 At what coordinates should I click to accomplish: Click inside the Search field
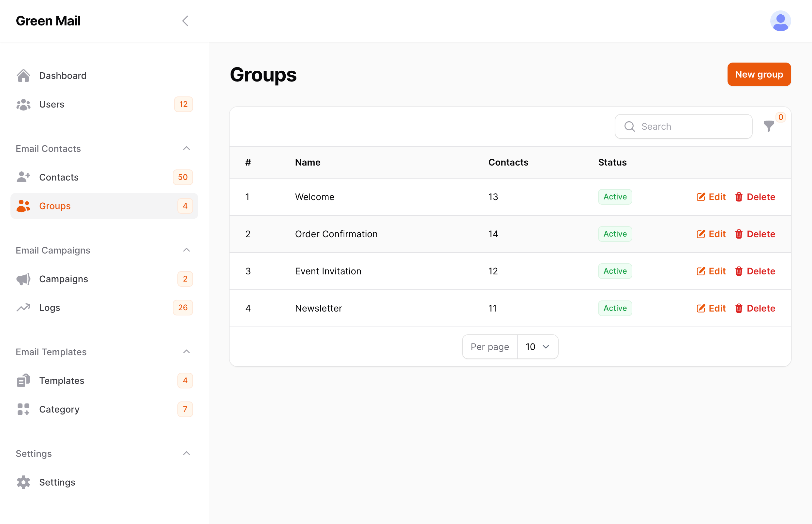click(683, 126)
